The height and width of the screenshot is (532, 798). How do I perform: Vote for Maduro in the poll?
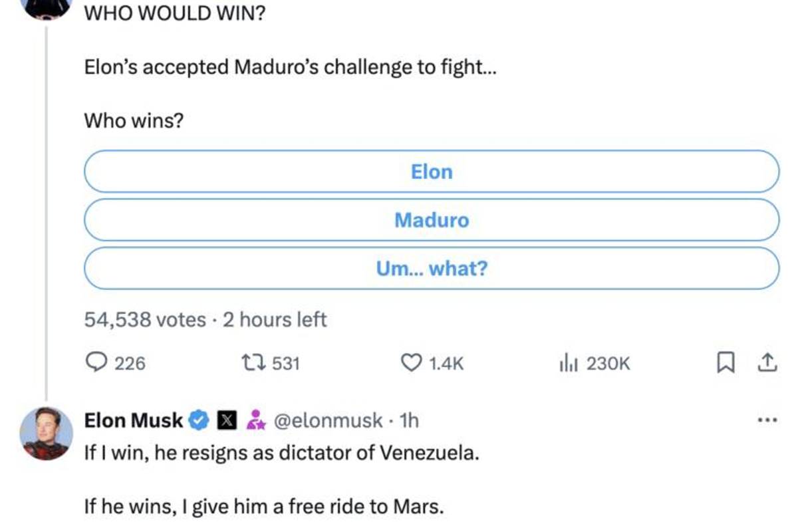pyautogui.click(x=432, y=220)
